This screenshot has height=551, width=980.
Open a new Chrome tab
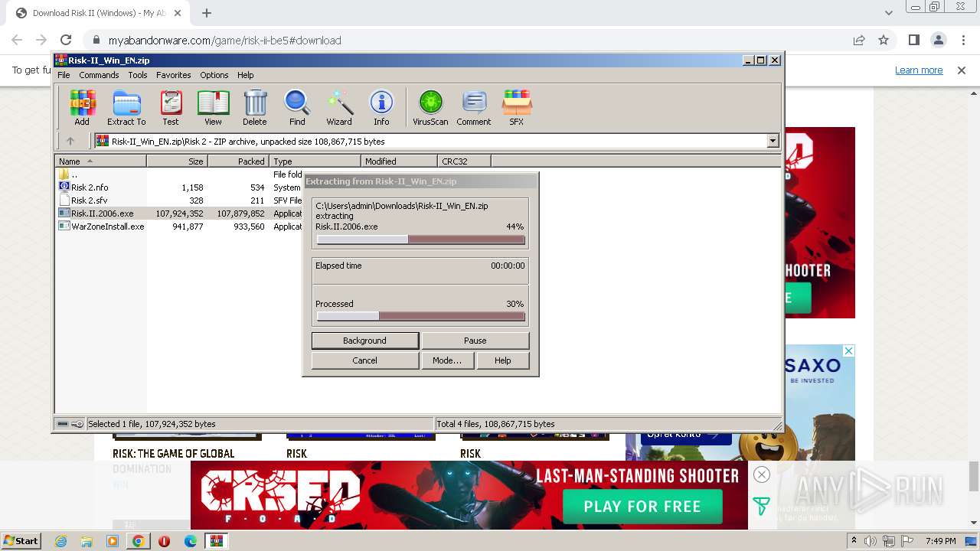pos(207,13)
